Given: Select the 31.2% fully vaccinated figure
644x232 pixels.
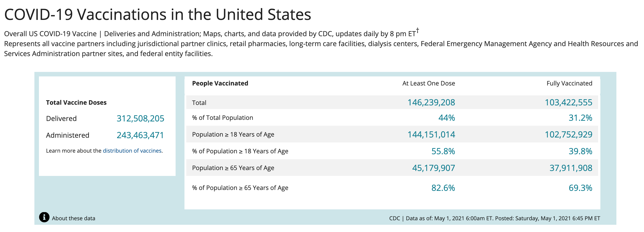Looking at the screenshot, I should (580, 118).
